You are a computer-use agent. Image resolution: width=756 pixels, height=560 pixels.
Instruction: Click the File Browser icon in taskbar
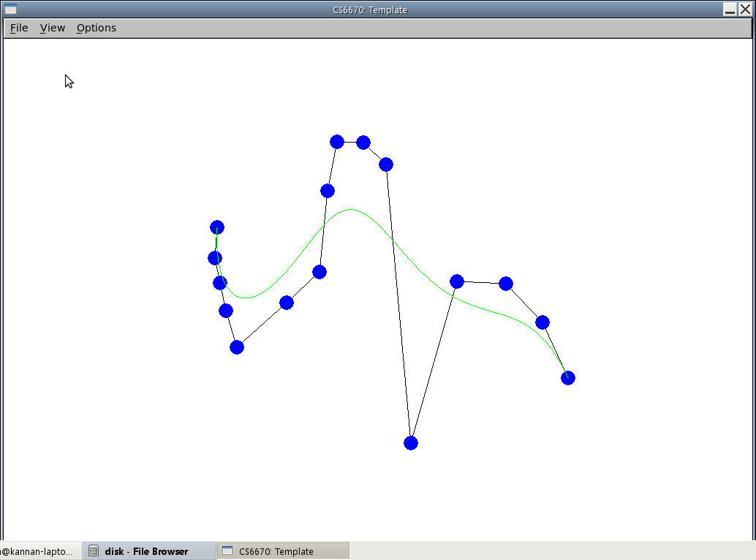tap(94, 551)
